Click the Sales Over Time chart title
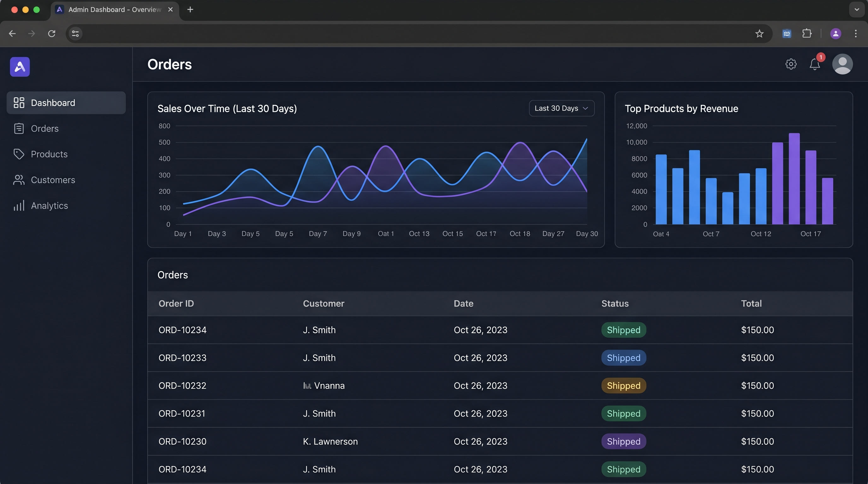The width and height of the screenshot is (868, 484). click(x=227, y=109)
